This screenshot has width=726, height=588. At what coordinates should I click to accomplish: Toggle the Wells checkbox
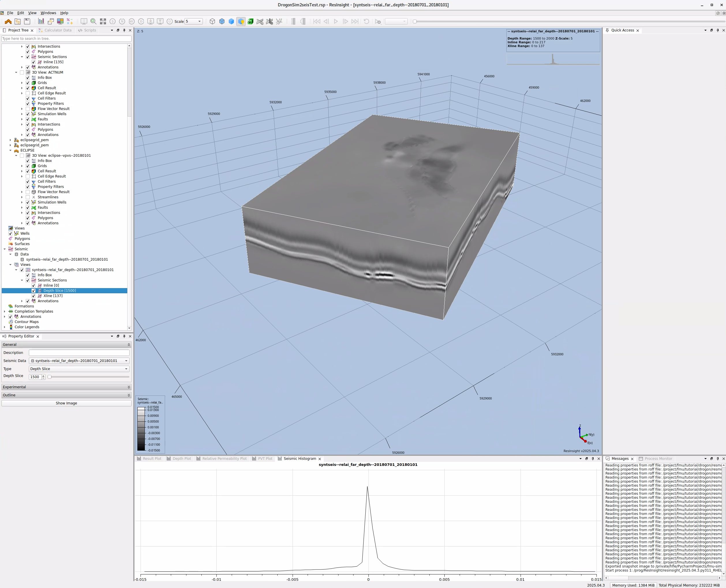pos(10,233)
